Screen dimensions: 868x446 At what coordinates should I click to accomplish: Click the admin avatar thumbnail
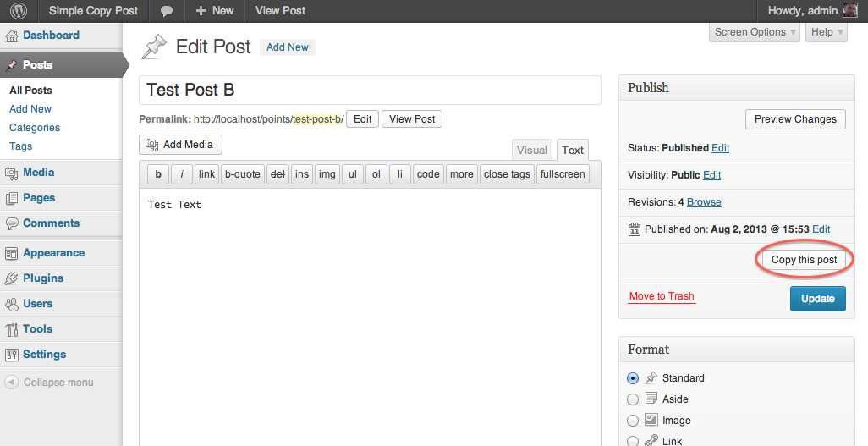[849, 10]
